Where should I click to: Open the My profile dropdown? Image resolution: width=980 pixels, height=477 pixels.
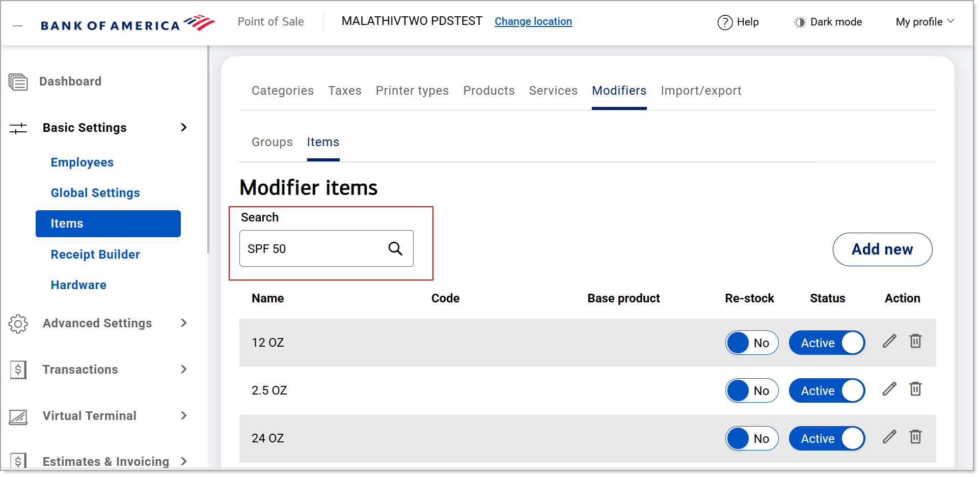925,22
